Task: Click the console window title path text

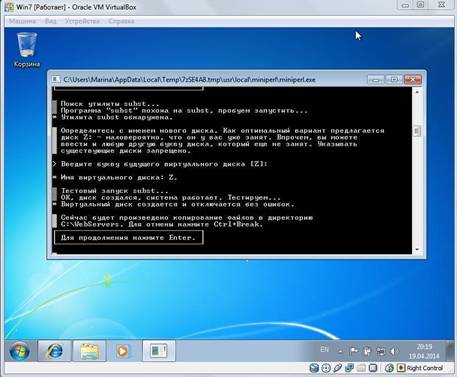Action: pyautogui.click(x=189, y=80)
